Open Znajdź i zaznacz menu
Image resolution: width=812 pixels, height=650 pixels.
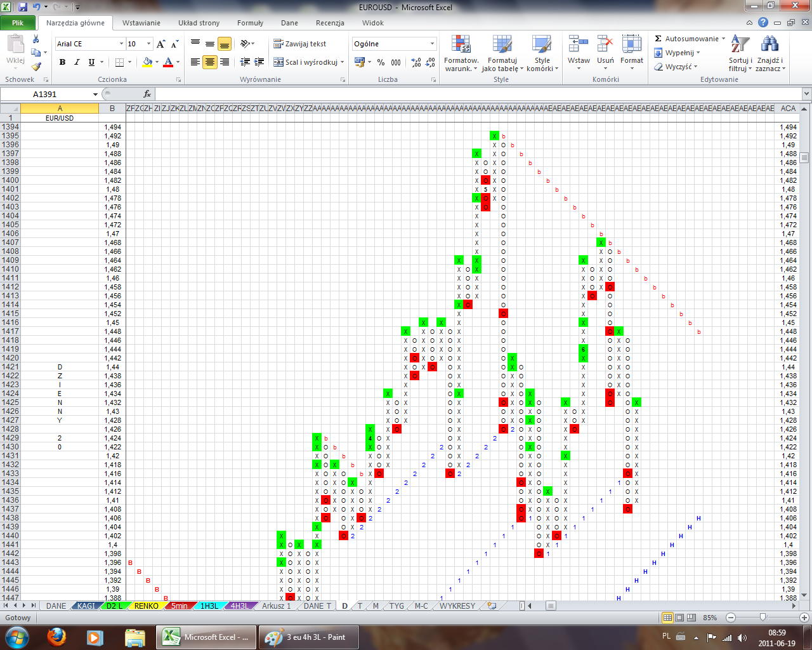tap(770, 53)
